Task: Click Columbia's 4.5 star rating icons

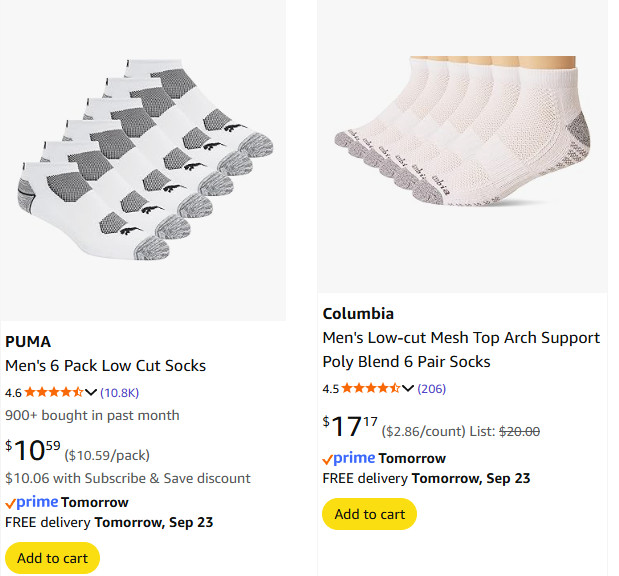Action: [371, 388]
